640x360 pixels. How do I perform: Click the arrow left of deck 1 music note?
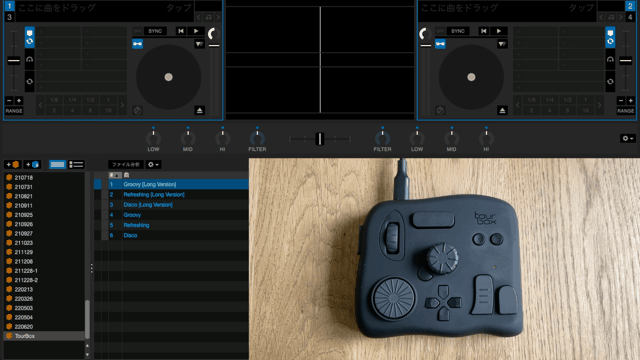[x=199, y=17]
